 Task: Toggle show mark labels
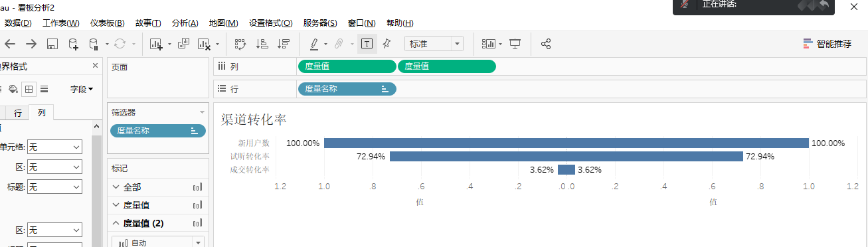(x=367, y=44)
